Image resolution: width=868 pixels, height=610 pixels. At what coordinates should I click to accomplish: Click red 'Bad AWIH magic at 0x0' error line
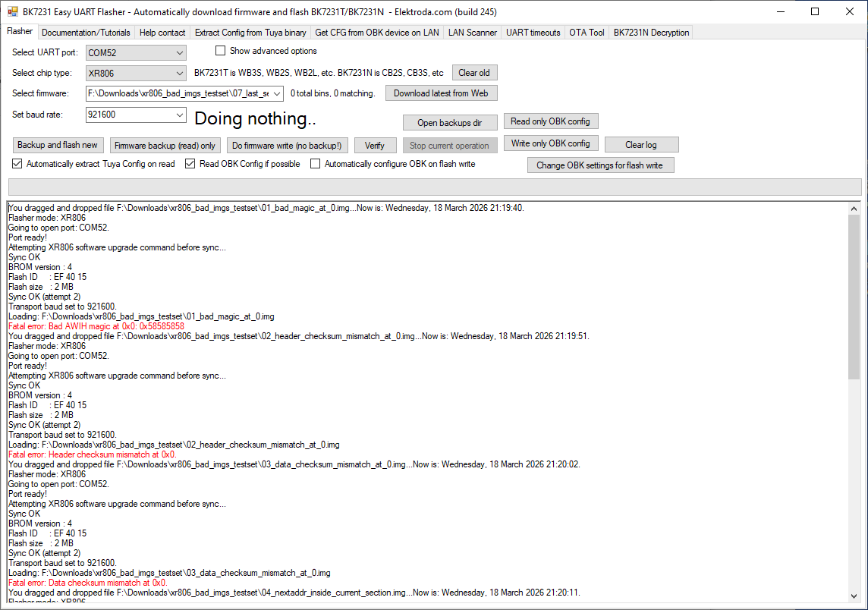pos(96,326)
